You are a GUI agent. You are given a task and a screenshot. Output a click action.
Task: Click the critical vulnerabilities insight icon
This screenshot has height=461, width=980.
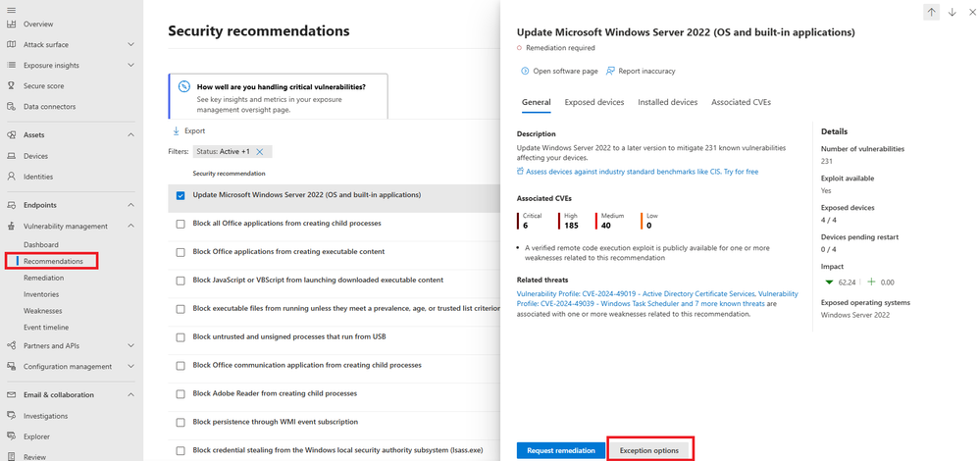[183, 87]
